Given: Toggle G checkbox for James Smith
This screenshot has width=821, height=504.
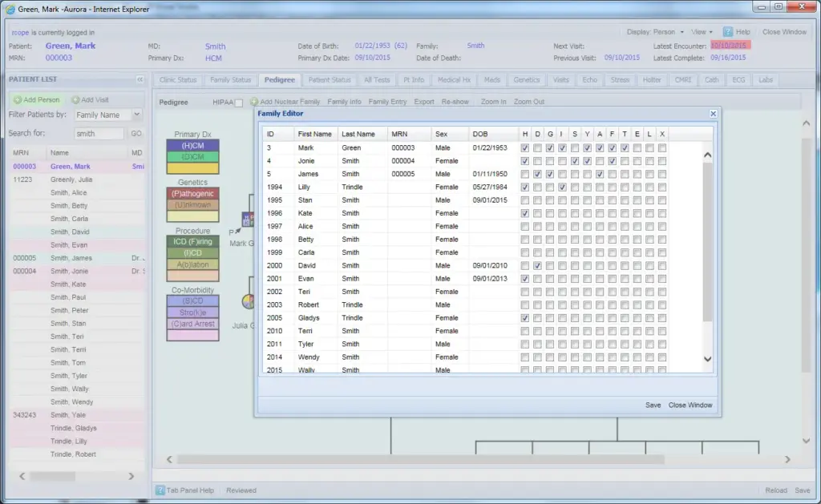Looking at the screenshot, I should 550,174.
